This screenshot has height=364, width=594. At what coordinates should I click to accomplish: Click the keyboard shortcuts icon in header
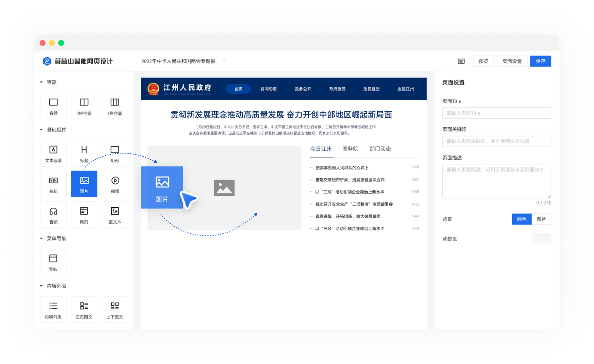click(x=461, y=61)
